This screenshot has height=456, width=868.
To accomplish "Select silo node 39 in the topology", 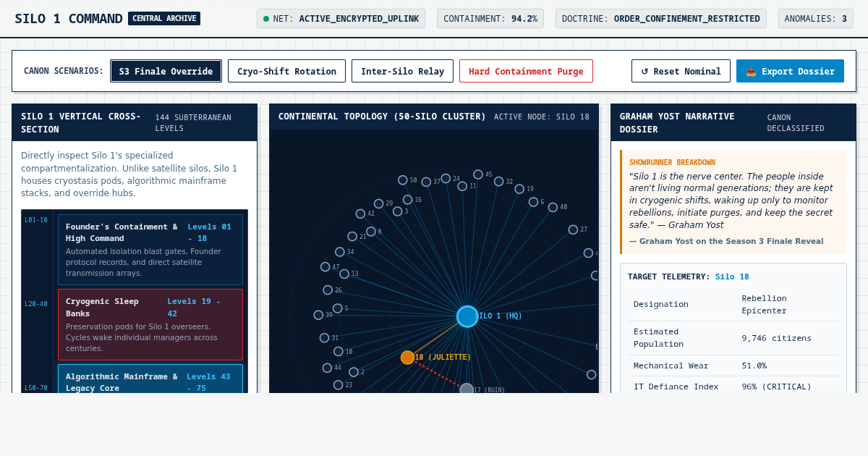I will (x=318, y=315).
